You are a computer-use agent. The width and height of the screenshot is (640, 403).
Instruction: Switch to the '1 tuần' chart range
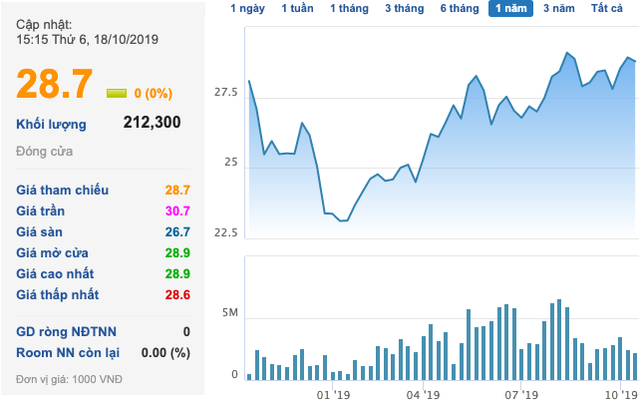pyautogui.click(x=297, y=9)
